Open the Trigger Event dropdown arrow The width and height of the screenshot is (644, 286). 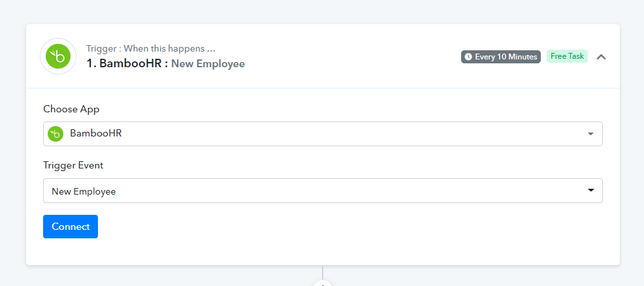[590, 191]
